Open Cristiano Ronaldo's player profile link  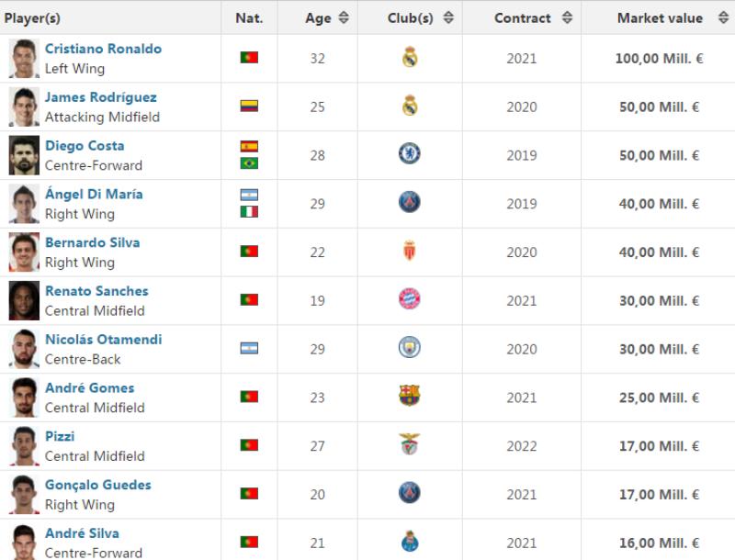coord(103,49)
